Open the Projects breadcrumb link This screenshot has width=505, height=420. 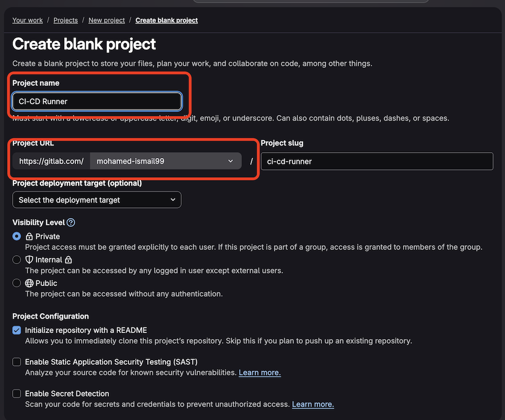65,20
